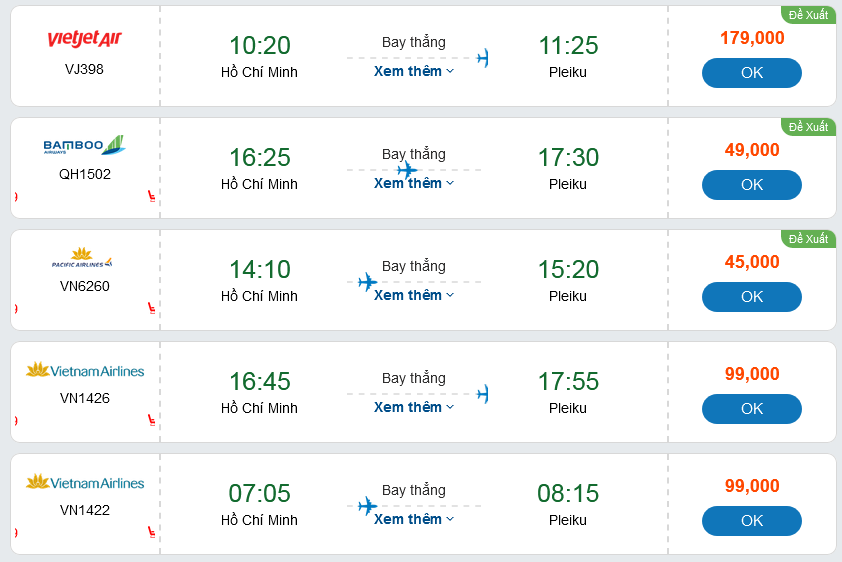Expand Xem thêm for the 07:05 flight
842x562 pixels.
pyautogui.click(x=414, y=519)
